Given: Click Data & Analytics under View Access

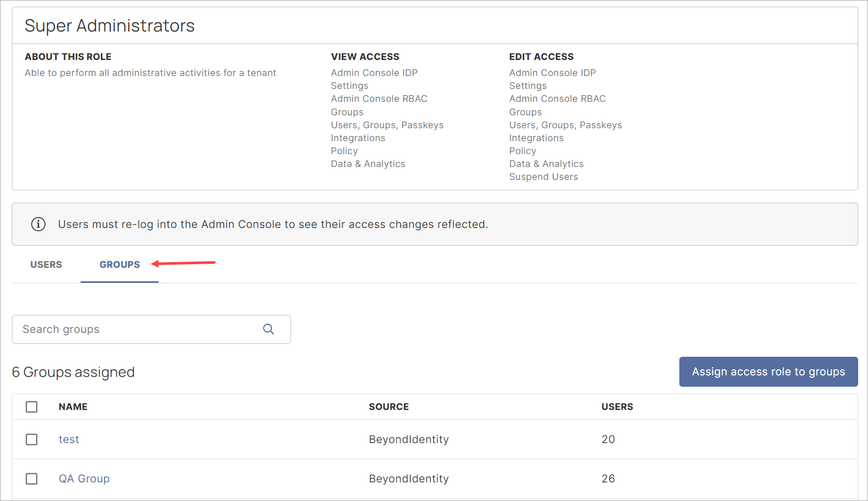Looking at the screenshot, I should [368, 164].
